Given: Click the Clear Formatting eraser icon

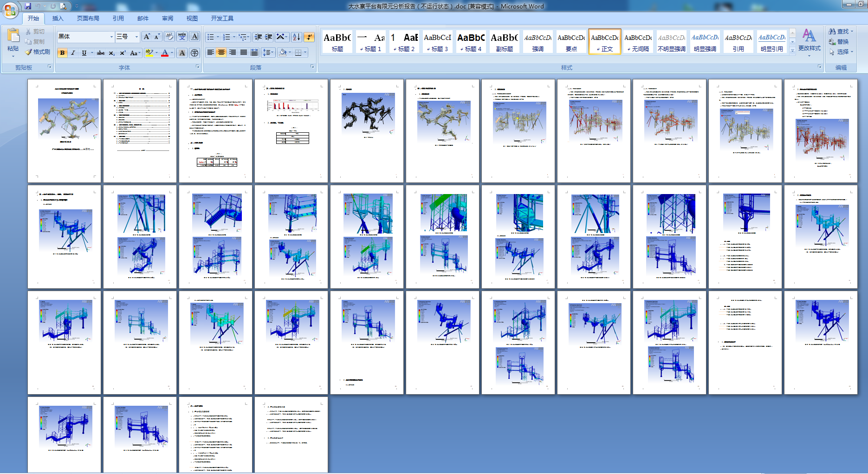Looking at the screenshot, I should [169, 37].
